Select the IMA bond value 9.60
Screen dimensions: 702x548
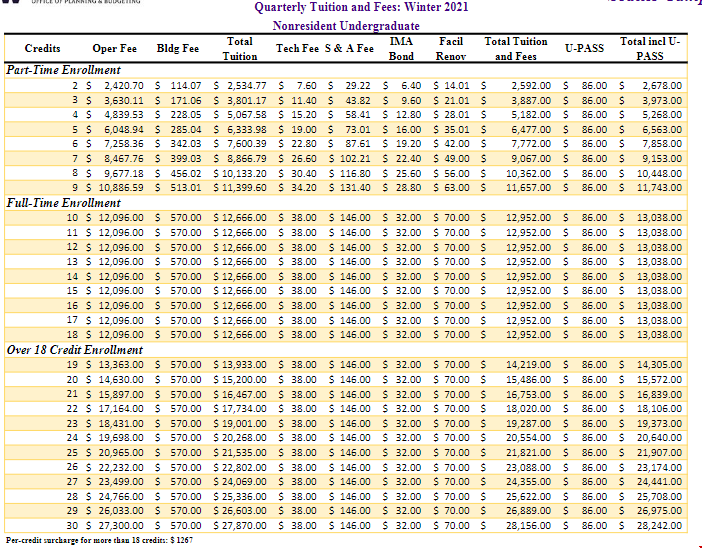tap(411, 100)
